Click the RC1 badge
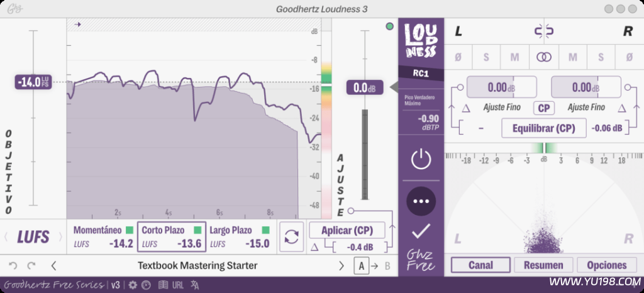 tap(421, 74)
